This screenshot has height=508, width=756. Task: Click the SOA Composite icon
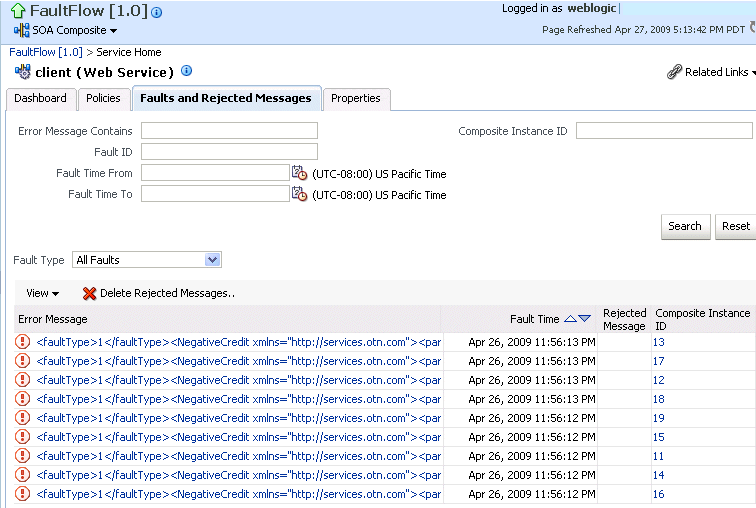[x=22, y=30]
